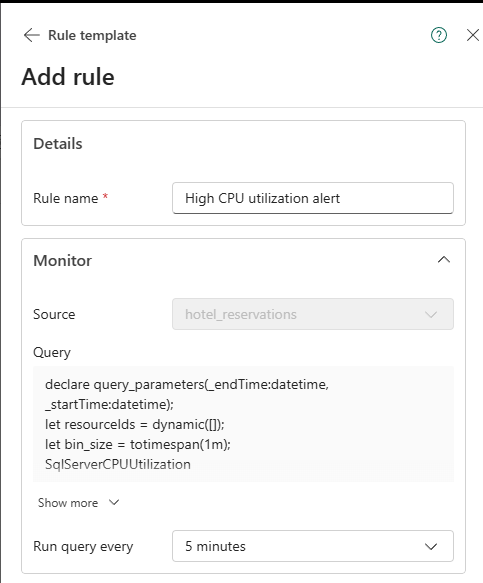The height and width of the screenshot is (583, 483).
Task: Click the Add rule title
Action: 68,77
